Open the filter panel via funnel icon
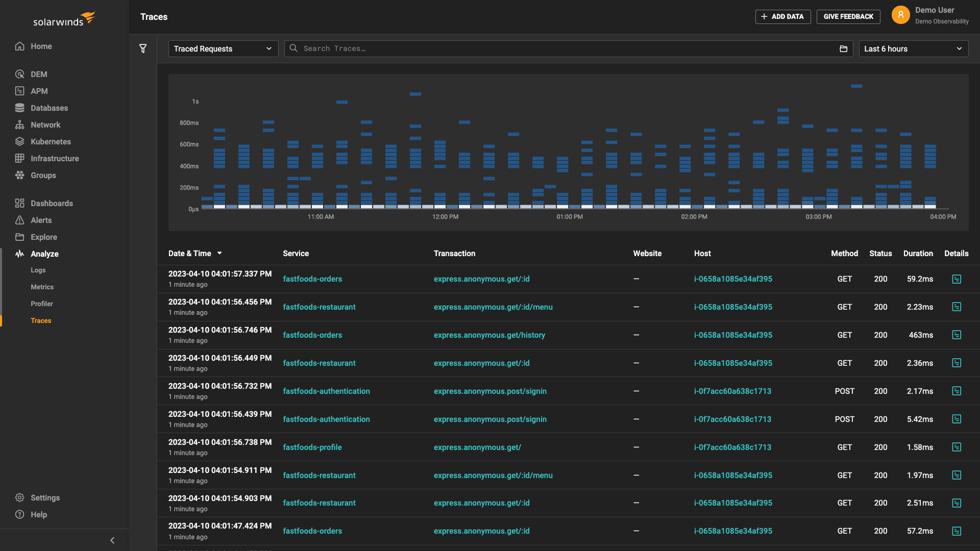This screenshot has width=980, height=551. tap(143, 48)
